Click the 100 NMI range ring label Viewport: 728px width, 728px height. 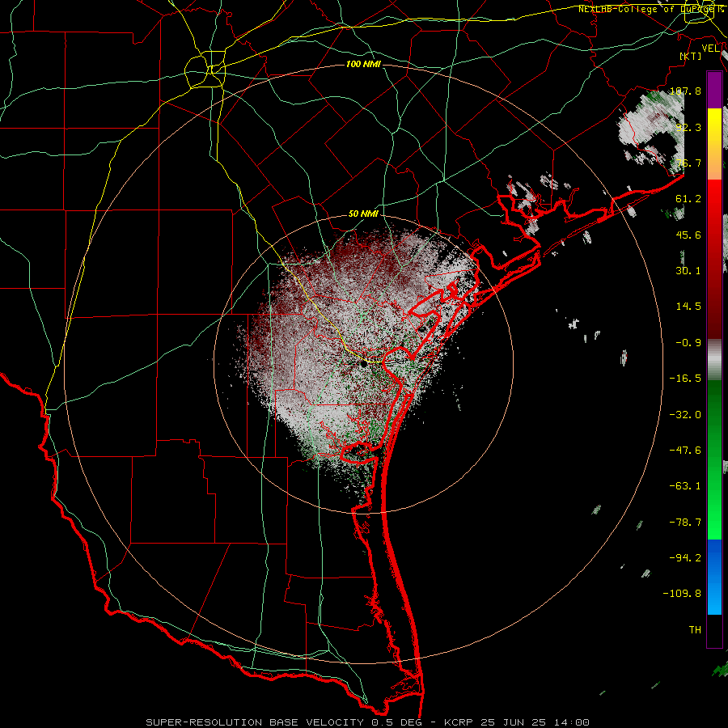pos(363,64)
